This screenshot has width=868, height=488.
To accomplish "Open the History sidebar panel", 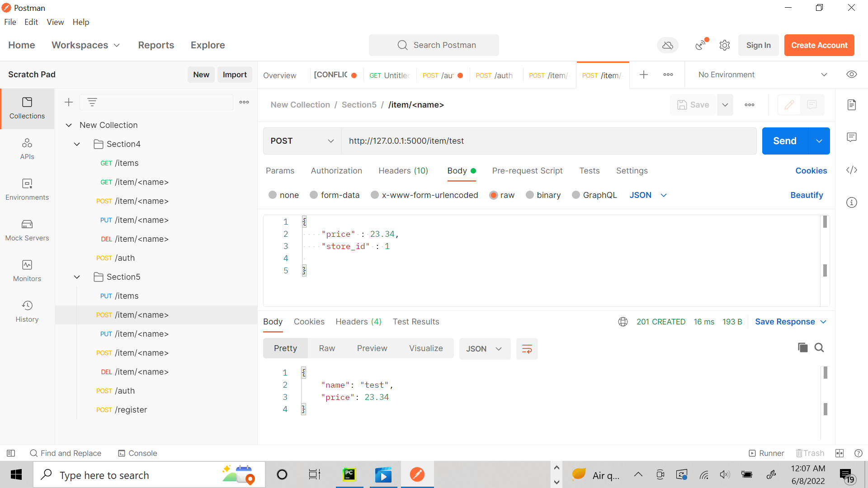I will pos(27,312).
